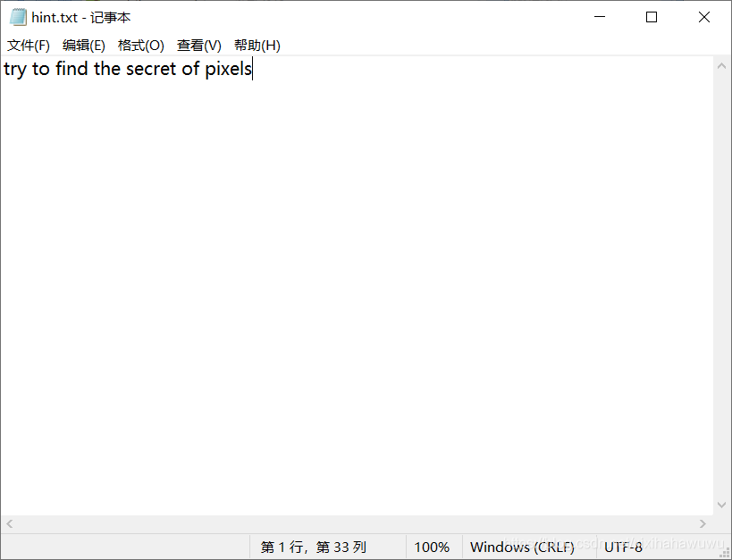The width and height of the screenshot is (732, 560).
Task: Open the 文件(F) menu
Action: pyautogui.click(x=29, y=46)
